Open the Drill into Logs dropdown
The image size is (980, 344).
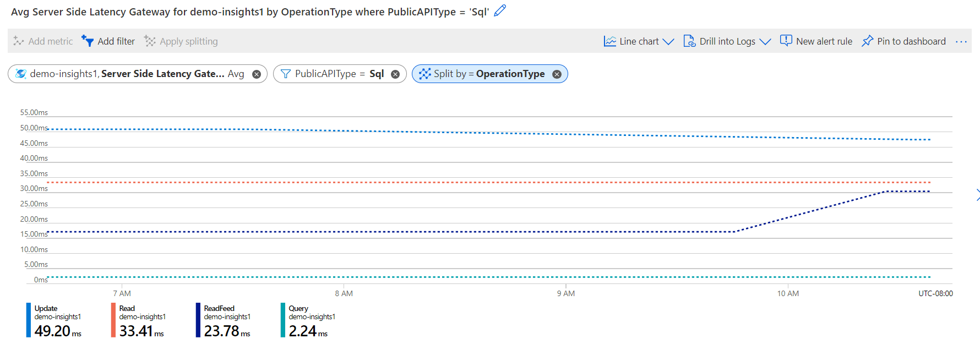coord(727,41)
